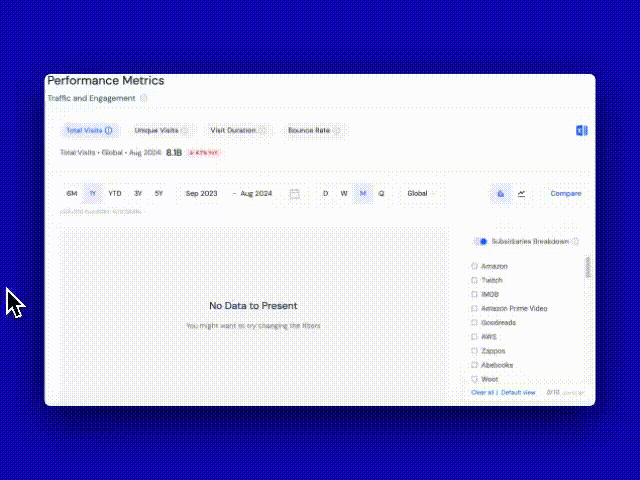Export data with the Excel icon
Image resolution: width=640 pixels, height=480 pixels.
coord(582,131)
